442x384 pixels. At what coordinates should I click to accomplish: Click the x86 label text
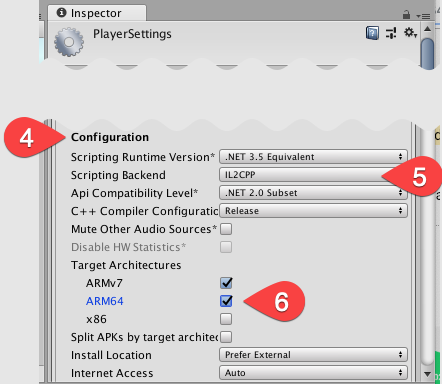tap(96, 319)
